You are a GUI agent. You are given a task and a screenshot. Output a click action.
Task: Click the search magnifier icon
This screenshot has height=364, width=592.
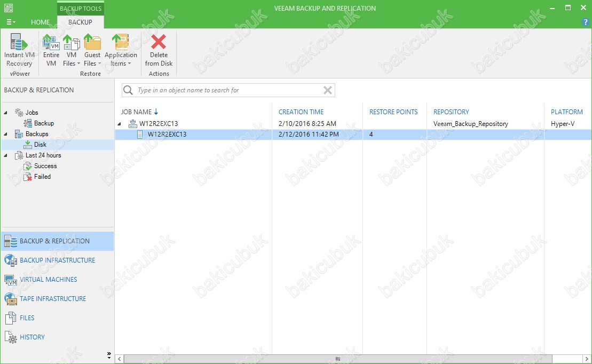pyautogui.click(x=128, y=90)
